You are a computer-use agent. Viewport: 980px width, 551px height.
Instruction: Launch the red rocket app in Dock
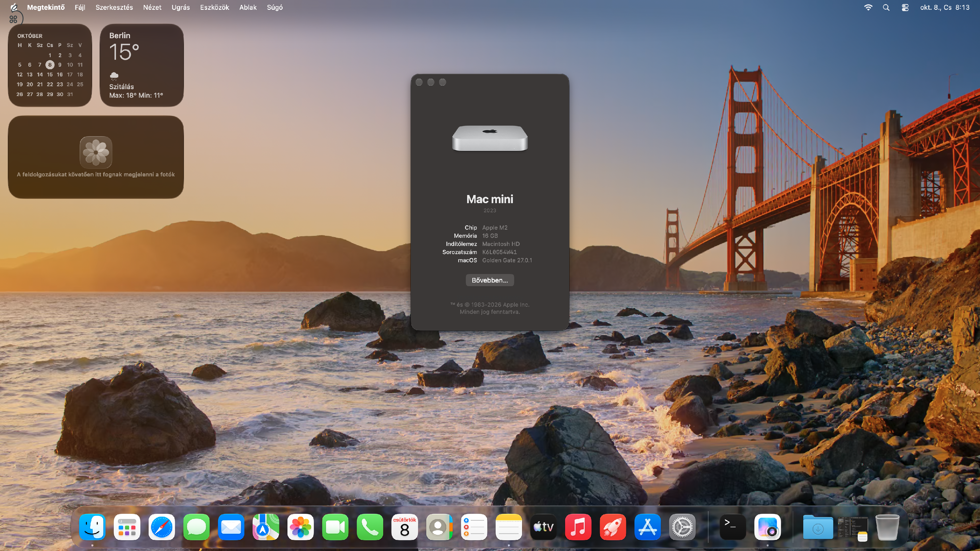click(x=613, y=527)
